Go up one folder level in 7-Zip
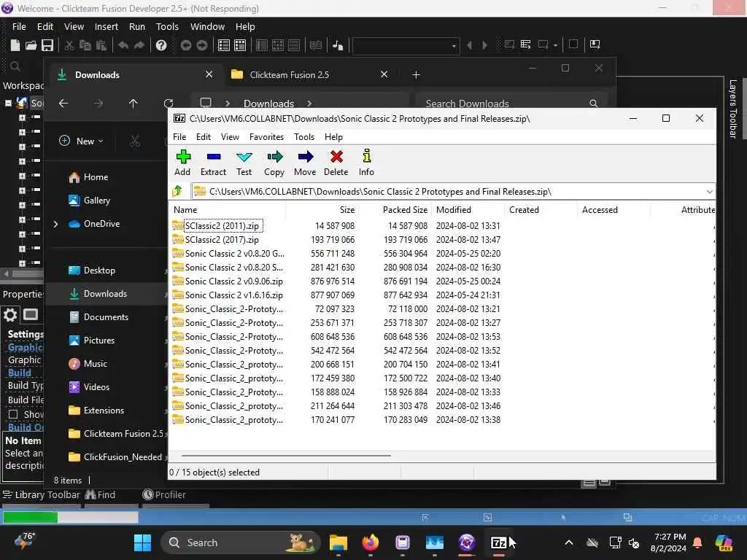Image resolution: width=747 pixels, height=560 pixels. (x=178, y=192)
